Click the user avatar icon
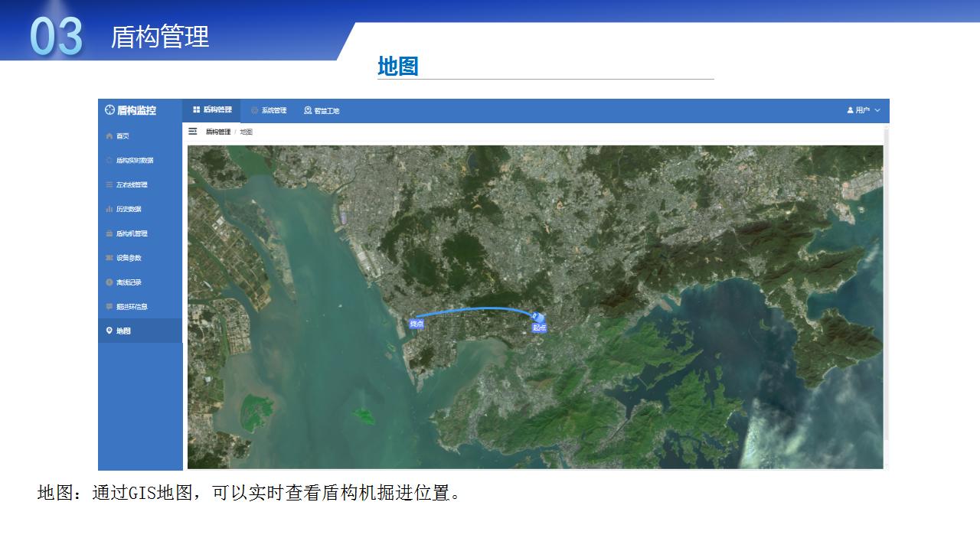 tap(850, 111)
